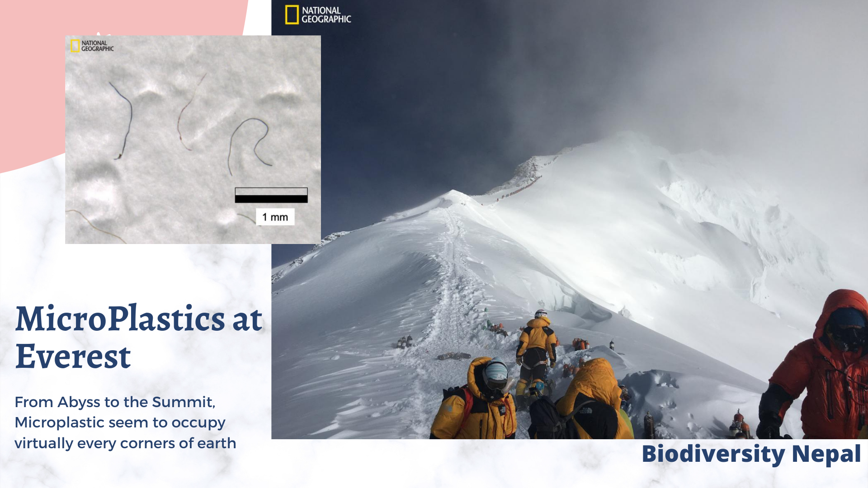Click the Biodiversity Nepal text
Image resolution: width=868 pixels, height=488 pixels.
tap(751, 454)
